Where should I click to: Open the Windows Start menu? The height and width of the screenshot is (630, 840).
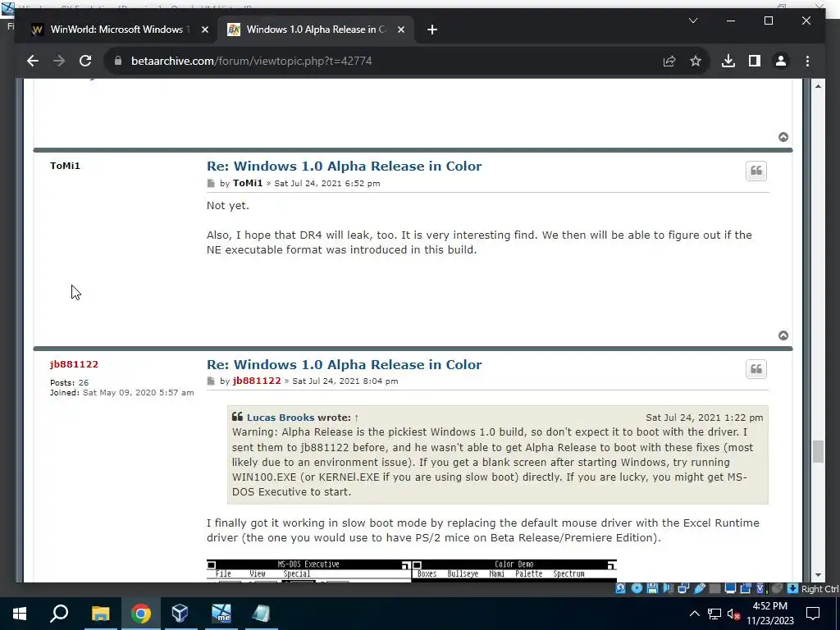coord(20,614)
